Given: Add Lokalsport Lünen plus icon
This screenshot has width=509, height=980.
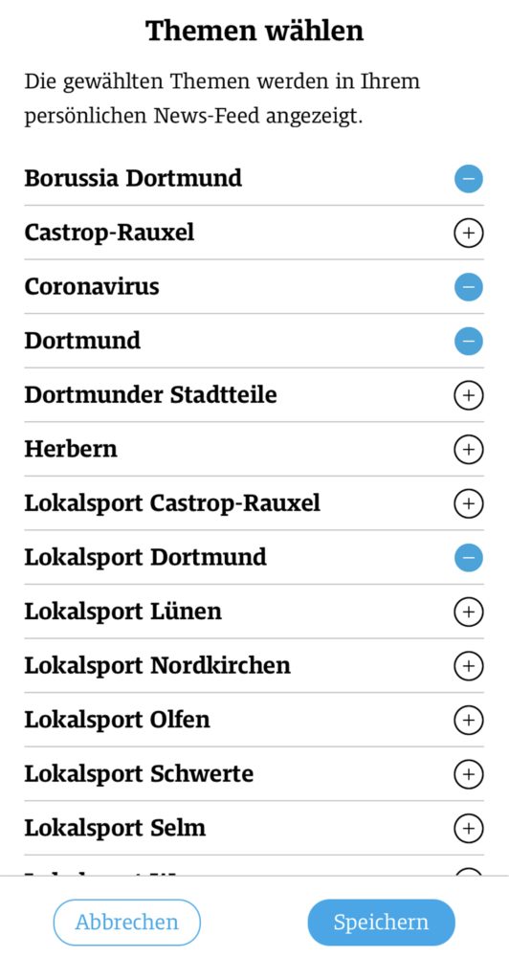Looking at the screenshot, I should 469,612.
